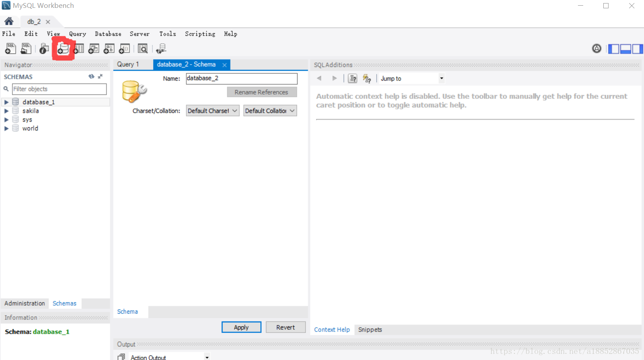
Task: Click the filter objects search icon
Action: tap(6, 89)
